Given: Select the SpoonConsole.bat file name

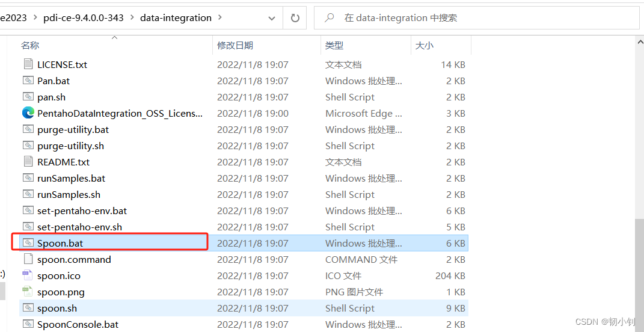Looking at the screenshot, I should [78, 324].
